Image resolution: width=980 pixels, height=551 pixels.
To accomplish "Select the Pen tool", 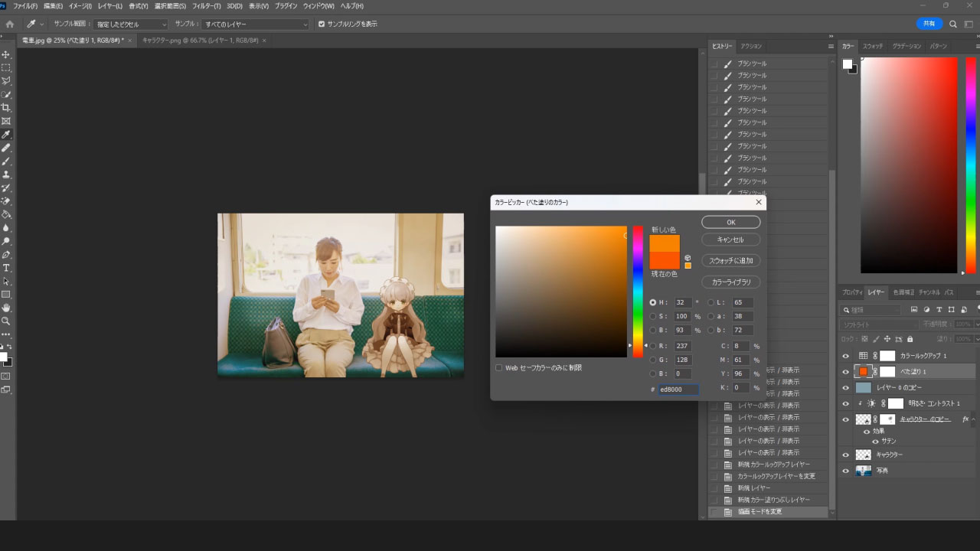I will click(6, 254).
